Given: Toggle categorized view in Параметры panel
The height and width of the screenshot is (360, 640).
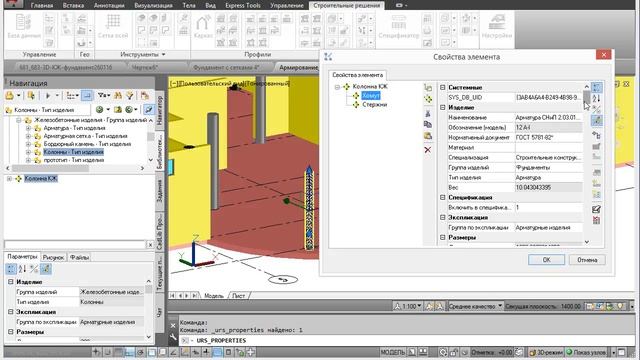Looking at the screenshot, I should (11, 269).
